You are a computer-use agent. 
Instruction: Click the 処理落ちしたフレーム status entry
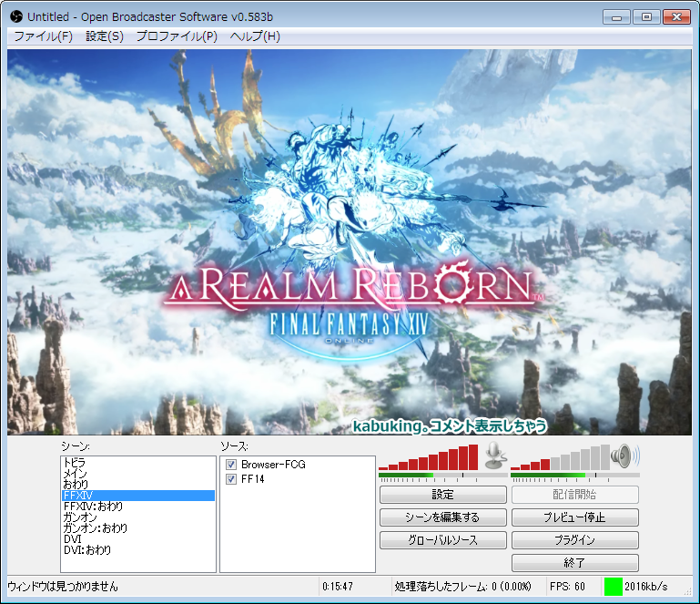click(463, 587)
